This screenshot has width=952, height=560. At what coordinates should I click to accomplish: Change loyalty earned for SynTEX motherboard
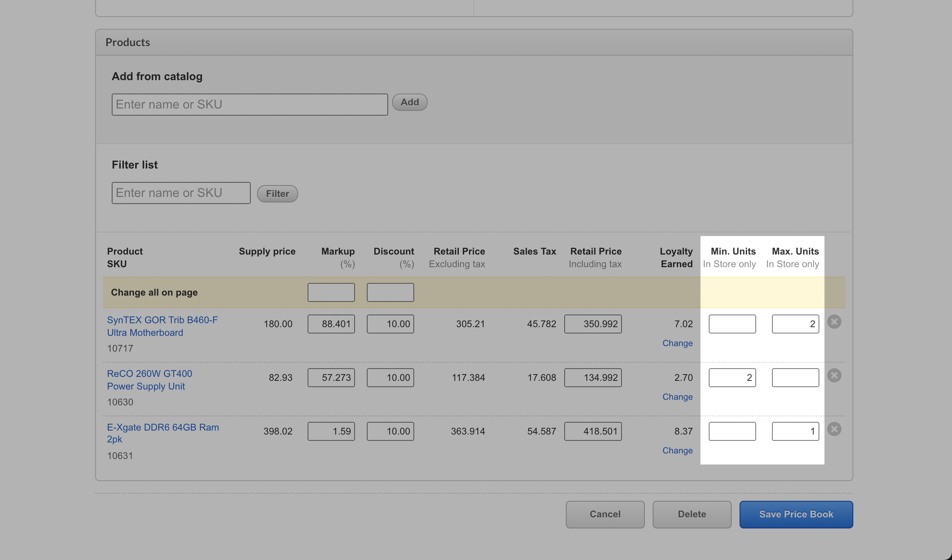point(677,343)
